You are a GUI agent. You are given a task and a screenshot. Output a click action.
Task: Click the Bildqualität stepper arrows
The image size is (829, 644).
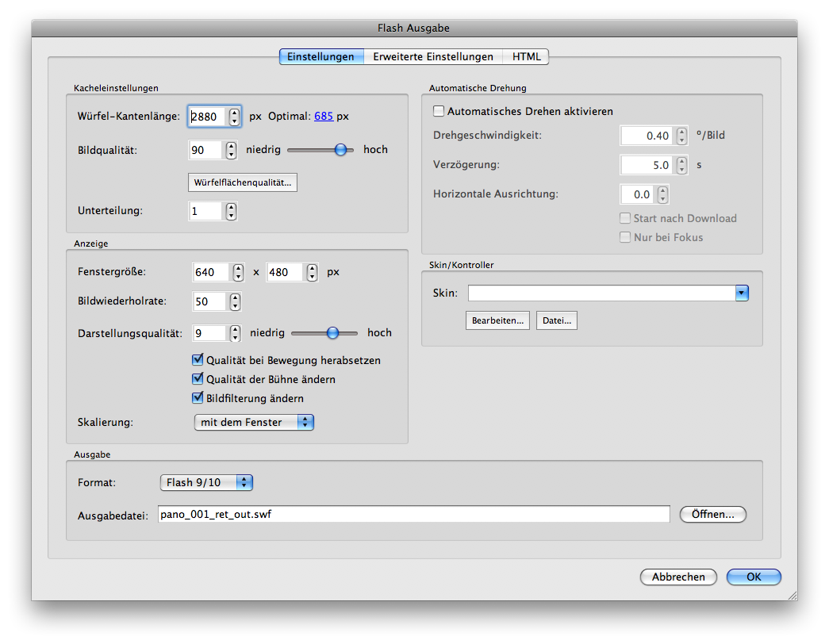pyautogui.click(x=231, y=150)
